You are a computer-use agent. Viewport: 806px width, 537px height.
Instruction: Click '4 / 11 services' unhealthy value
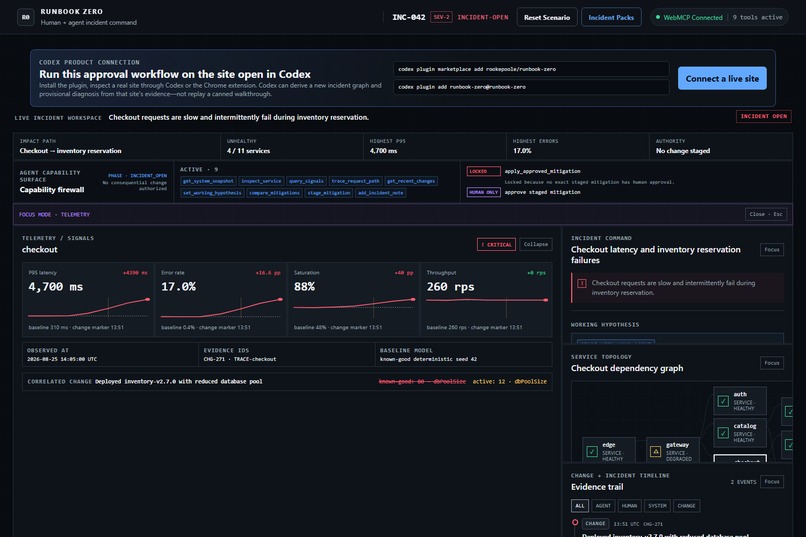pos(248,151)
